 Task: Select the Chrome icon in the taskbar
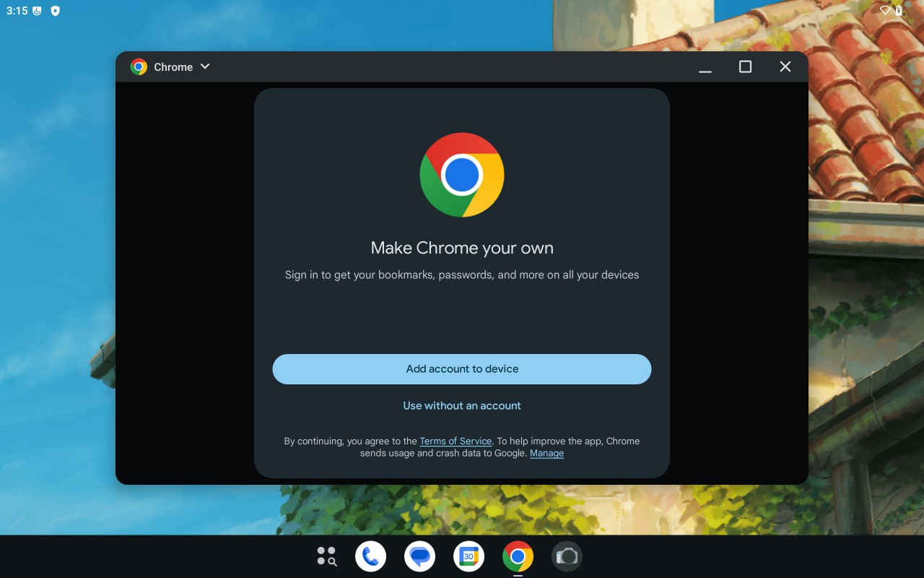coord(518,556)
